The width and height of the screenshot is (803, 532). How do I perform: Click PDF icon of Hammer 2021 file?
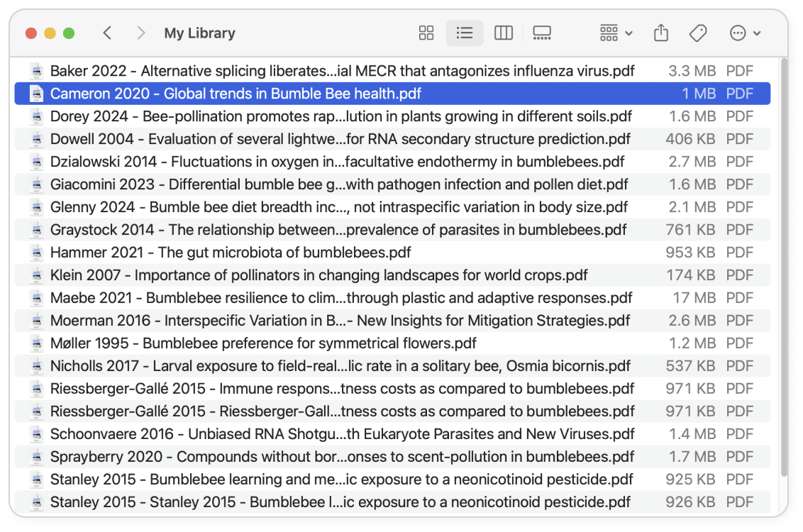click(x=36, y=253)
